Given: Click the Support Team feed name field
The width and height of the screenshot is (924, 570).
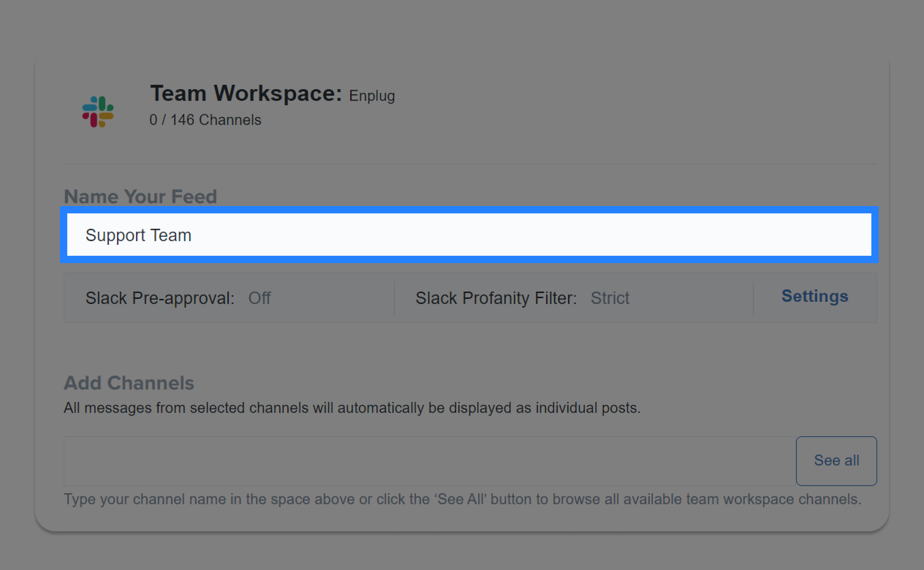Looking at the screenshot, I should click(x=469, y=235).
